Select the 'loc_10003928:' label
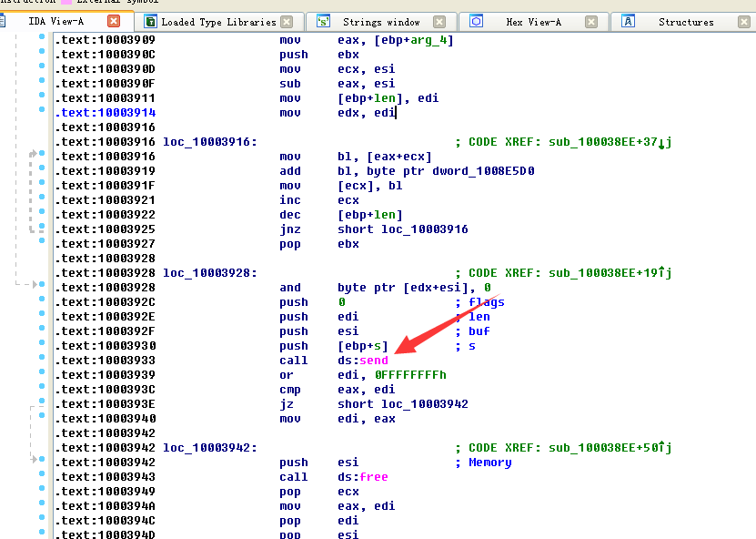 (x=210, y=273)
